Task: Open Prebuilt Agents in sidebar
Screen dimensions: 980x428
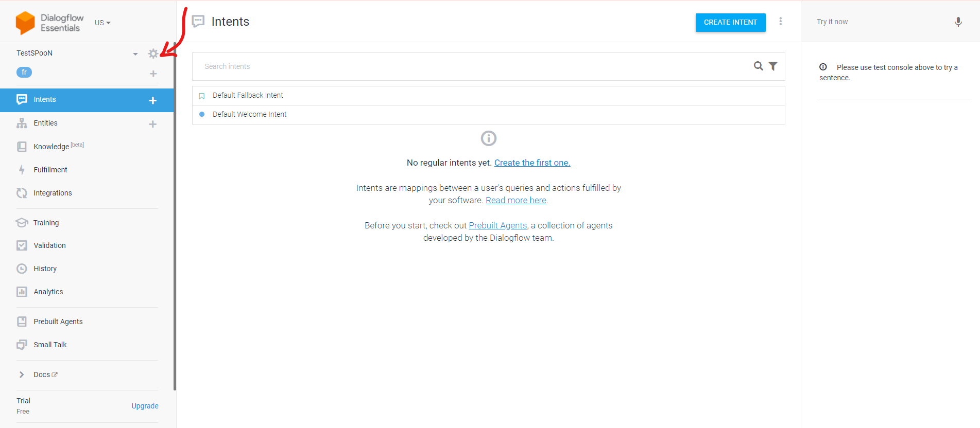Action: point(58,322)
